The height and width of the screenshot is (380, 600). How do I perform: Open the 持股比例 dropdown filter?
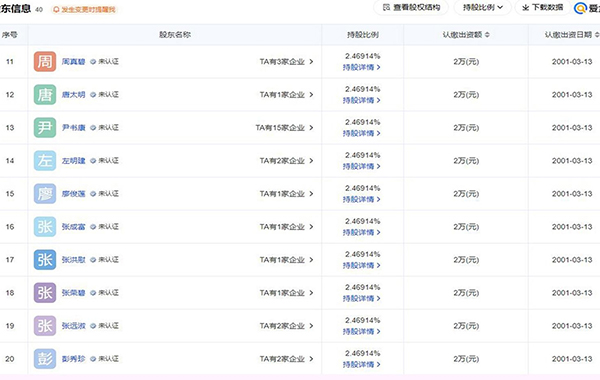pyautogui.click(x=483, y=7)
